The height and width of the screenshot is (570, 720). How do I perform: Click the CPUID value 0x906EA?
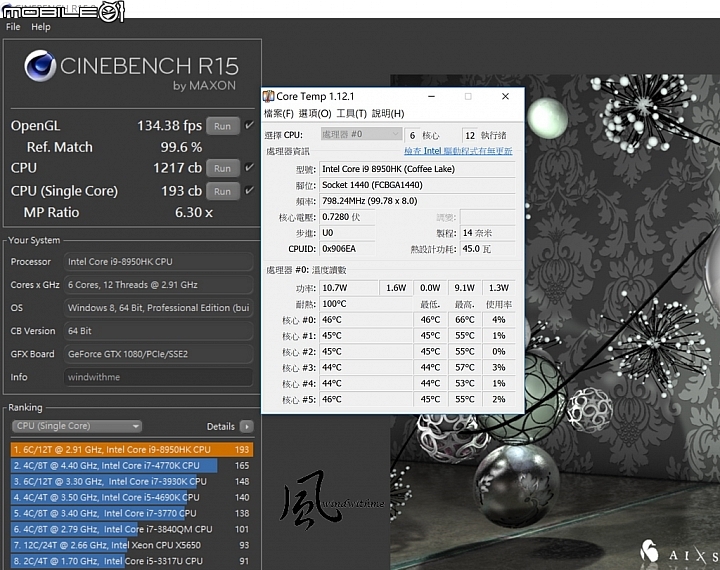[x=347, y=249]
